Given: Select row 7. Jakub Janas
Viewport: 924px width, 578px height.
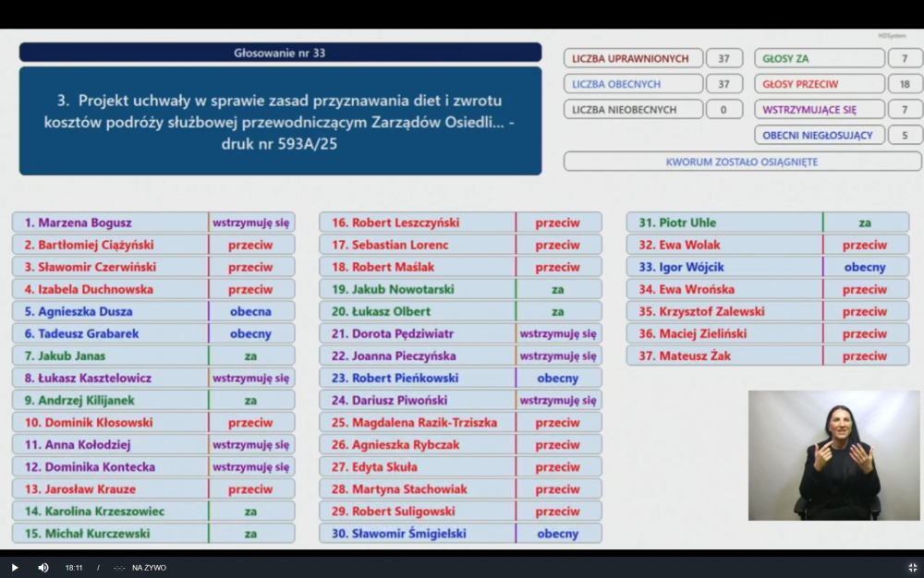Looking at the screenshot, I should [153, 355].
